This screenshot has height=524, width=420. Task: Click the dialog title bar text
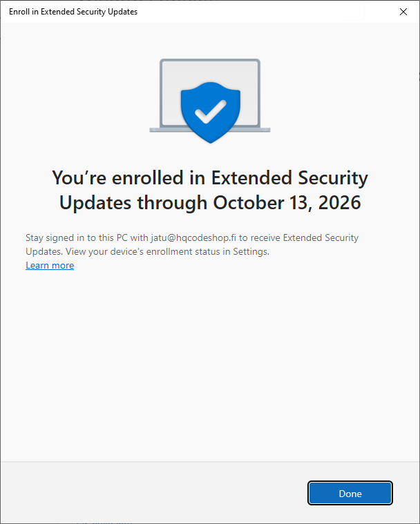73,12
